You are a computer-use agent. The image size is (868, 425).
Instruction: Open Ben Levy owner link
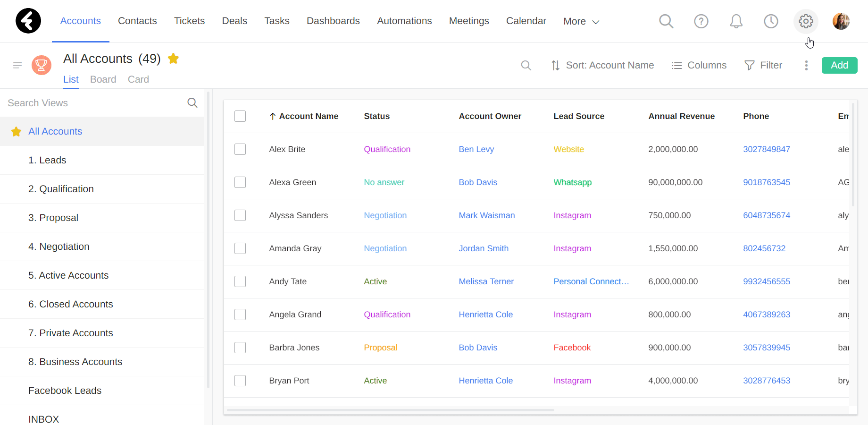click(476, 149)
